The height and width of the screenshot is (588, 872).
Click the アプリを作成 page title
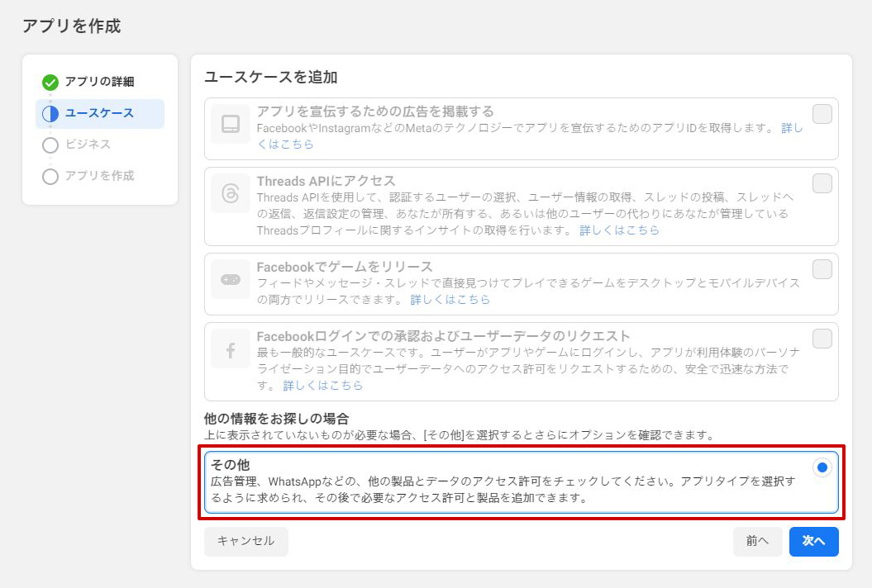pos(72,26)
